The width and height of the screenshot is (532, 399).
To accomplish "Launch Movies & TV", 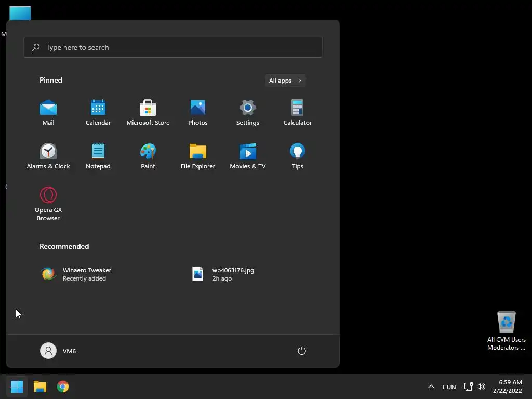I will (x=248, y=156).
